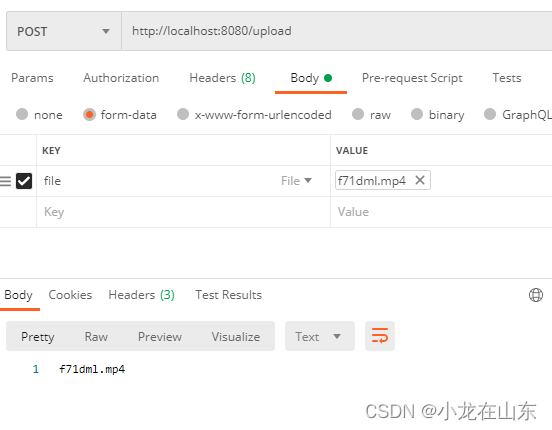Switch response view to Raw

96,336
